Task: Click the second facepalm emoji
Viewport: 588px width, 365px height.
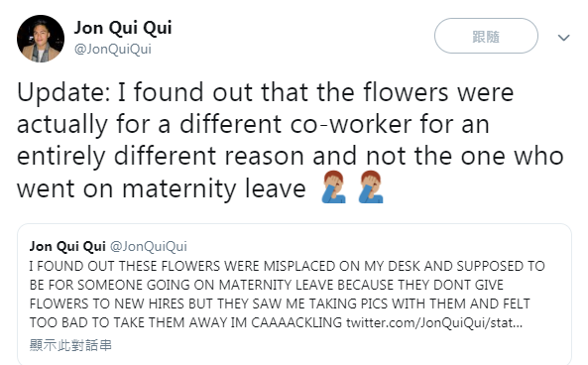Action: [371, 186]
